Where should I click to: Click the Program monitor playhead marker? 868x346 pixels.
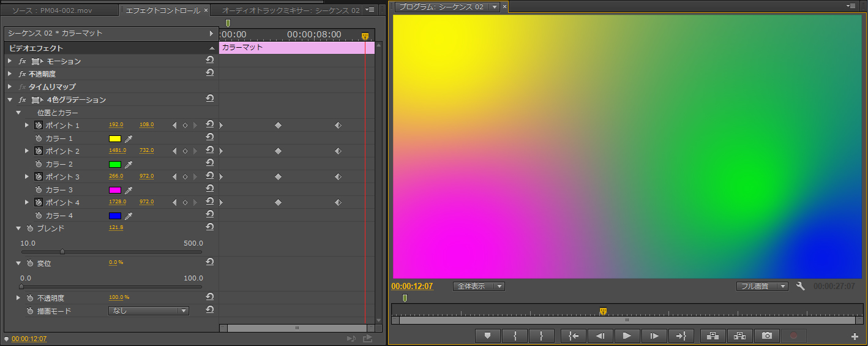pos(603,311)
